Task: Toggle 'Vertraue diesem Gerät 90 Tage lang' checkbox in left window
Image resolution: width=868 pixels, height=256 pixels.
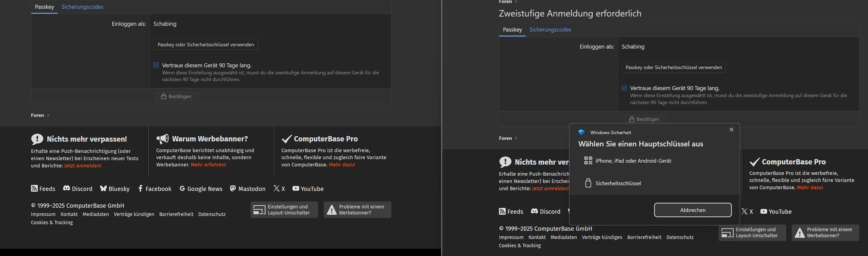Action: pos(156,65)
